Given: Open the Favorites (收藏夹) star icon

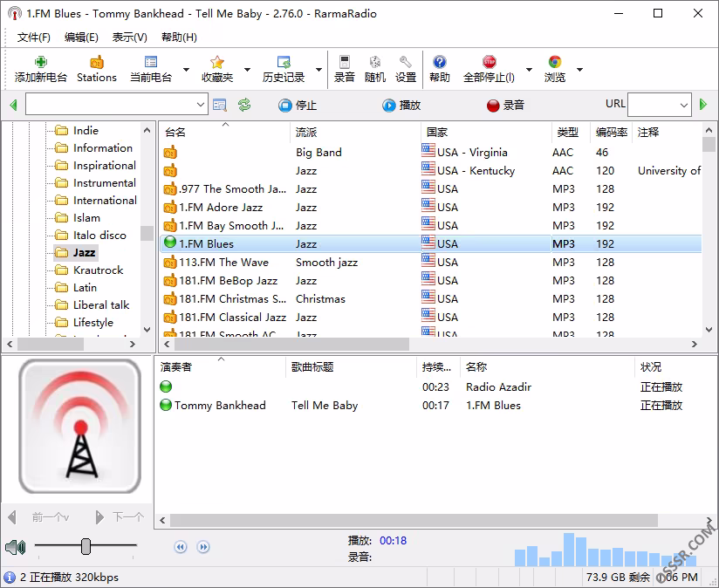Looking at the screenshot, I should coord(217,62).
